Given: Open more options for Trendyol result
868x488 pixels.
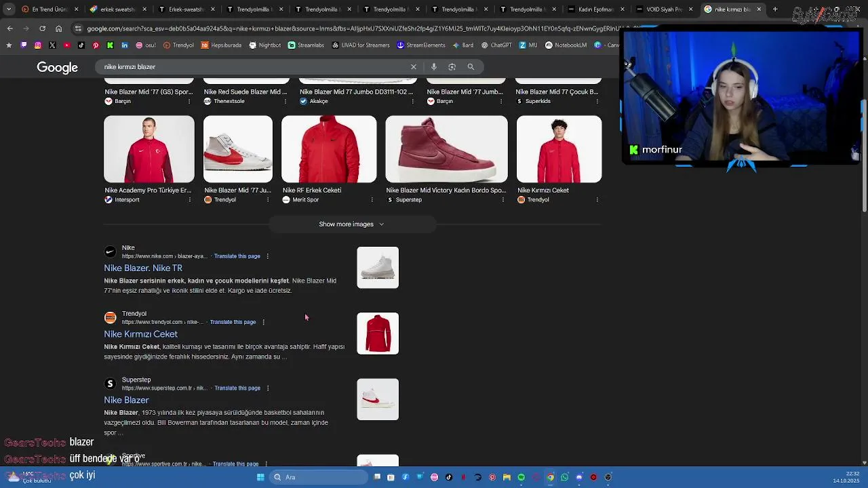Looking at the screenshot, I should pyautogui.click(x=263, y=322).
